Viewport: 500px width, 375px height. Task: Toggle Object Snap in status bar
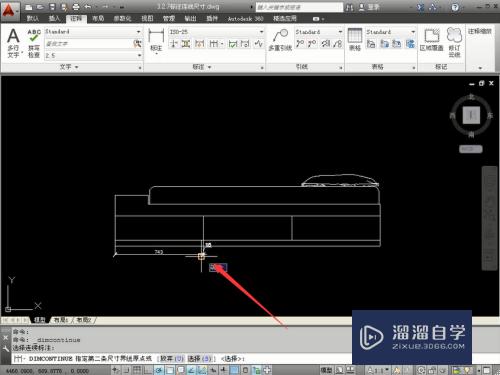[169, 370]
